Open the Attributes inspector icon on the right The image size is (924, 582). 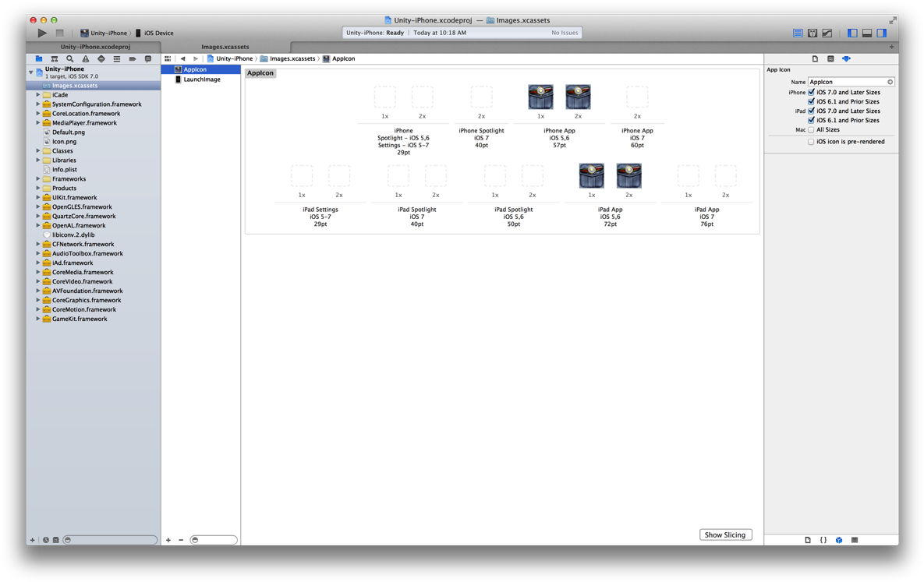pos(846,58)
